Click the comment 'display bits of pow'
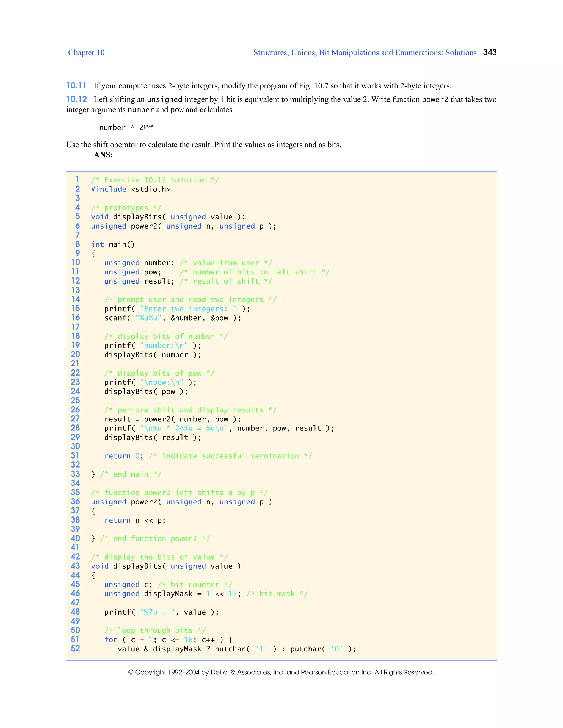This screenshot has width=563, height=728. 159,373
